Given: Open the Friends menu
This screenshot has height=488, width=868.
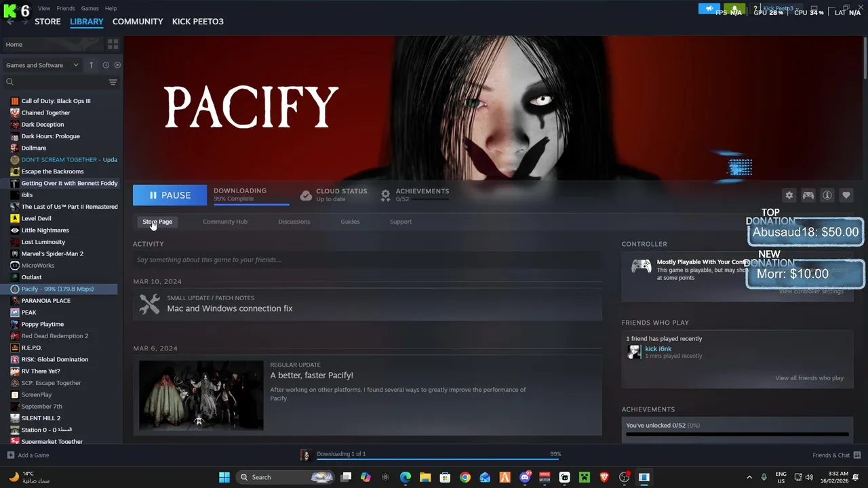Looking at the screenshot, I should click(x=66, y=8).
